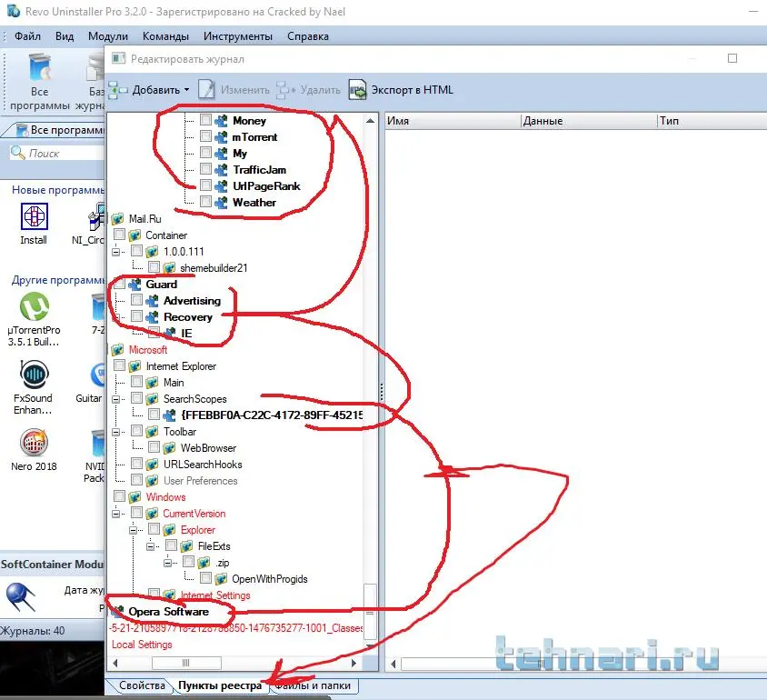Viewport: 767px width, 700px height.
Task: Tick the UrlPageRank checkbox
Action: tap(206, 185)
